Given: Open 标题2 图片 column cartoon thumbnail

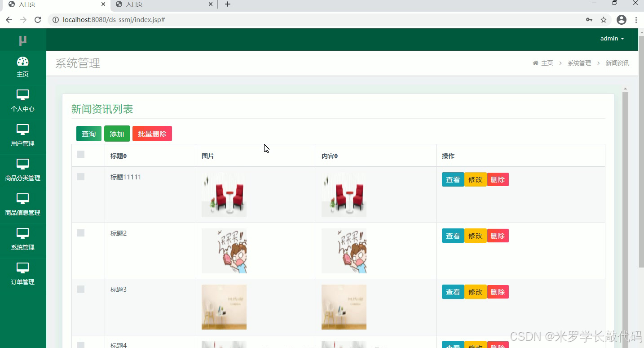Looking at the screenshot, I should tap(224, 251).
